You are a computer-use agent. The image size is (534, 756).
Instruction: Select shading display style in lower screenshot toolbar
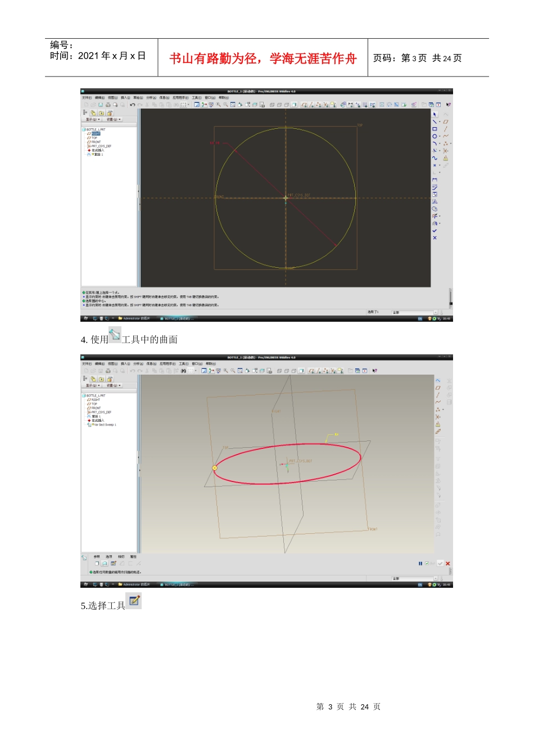click(x=301, y=371)
